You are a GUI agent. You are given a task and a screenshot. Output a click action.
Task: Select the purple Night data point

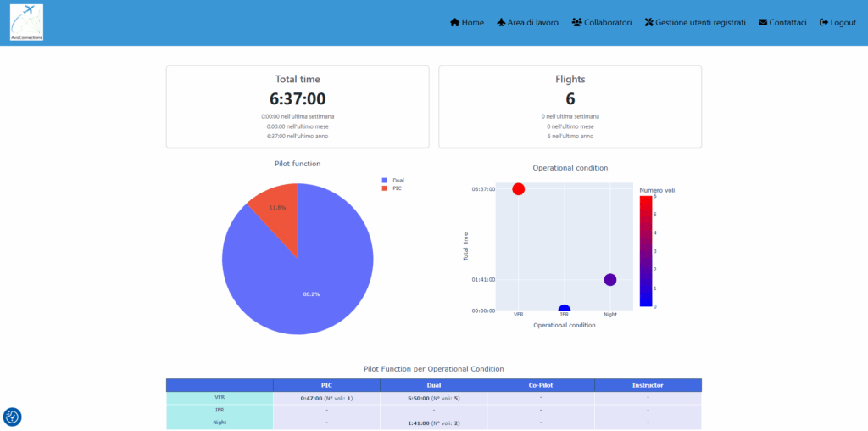click(609, 280)
